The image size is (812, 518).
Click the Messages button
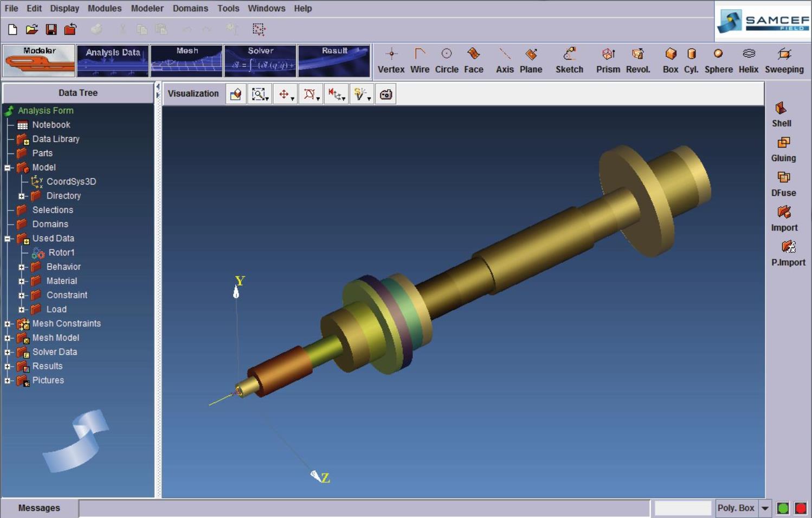(39, 508)
